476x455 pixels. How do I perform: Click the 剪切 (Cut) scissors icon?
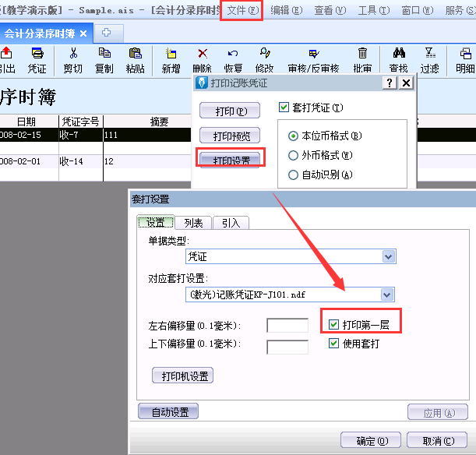pyautogui.click(x=72, y=54)
